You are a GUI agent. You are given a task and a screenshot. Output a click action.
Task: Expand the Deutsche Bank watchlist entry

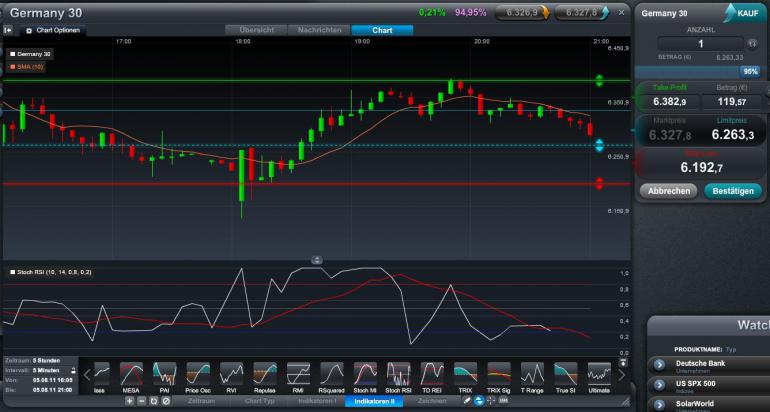pyautogui.click(x=659, y=364)
